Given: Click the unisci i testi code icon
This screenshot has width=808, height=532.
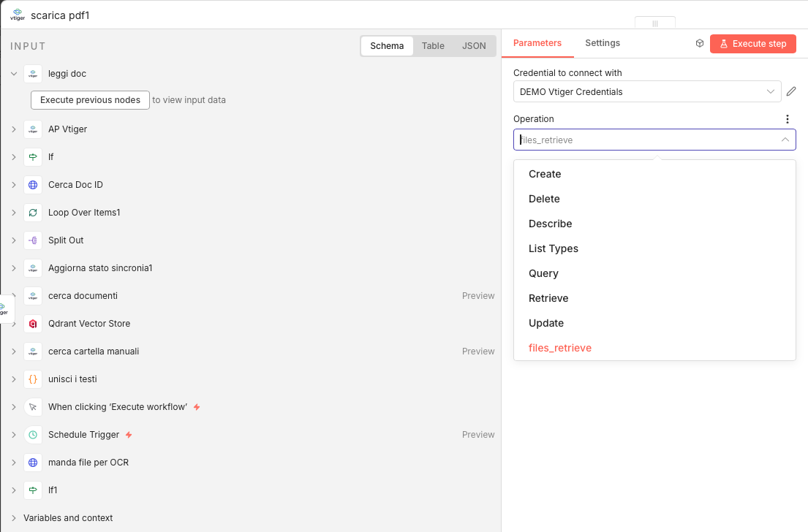Looking at the screenshot, I should tap(33, 379).
